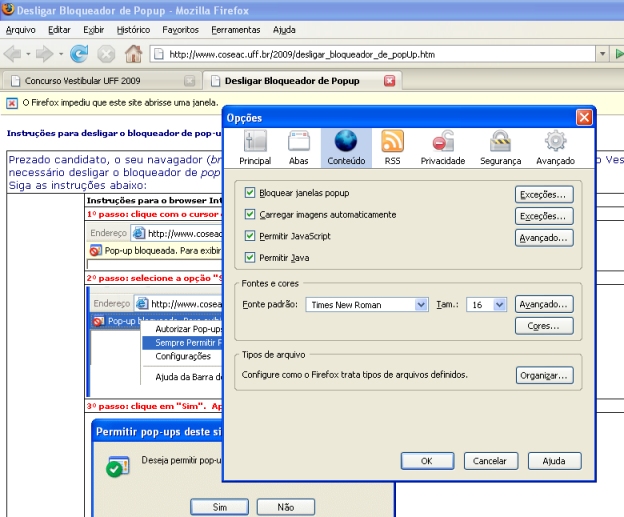Open Exceções for image loading
Screen dimensions: 624x517
coord(544,216)
